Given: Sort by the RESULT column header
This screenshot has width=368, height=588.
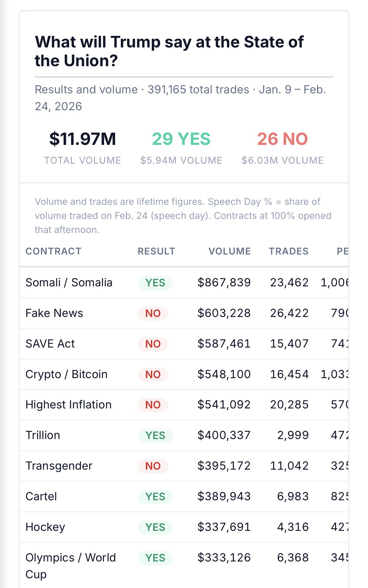Looking at the screenshot, I should [156, 251].
